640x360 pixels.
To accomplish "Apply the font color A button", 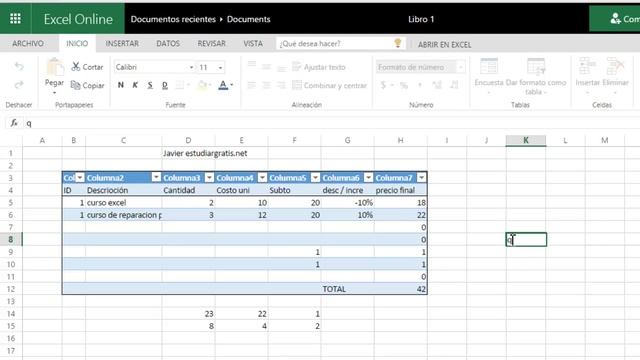I will click(223, 85).
